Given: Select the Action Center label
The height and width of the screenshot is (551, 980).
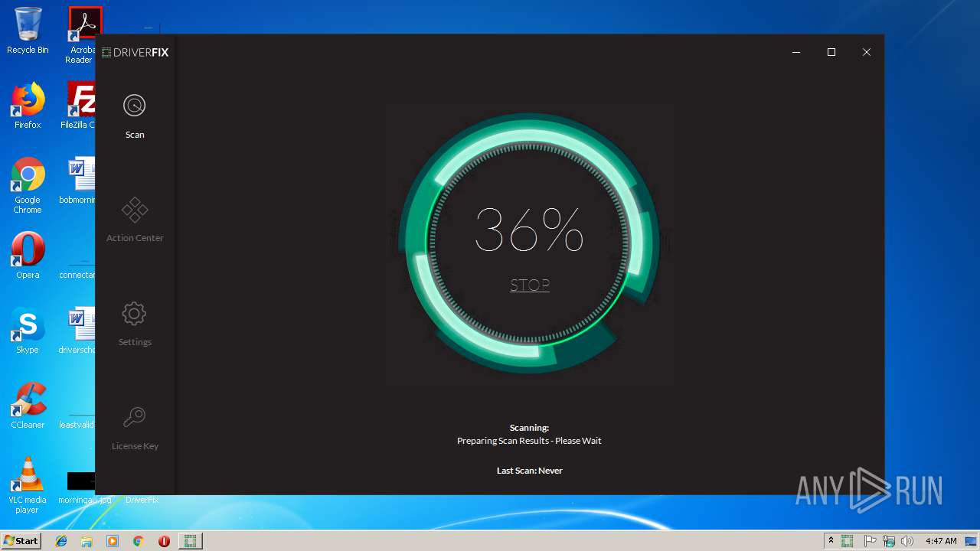Looking at the screenshot, I should [135, 238].
